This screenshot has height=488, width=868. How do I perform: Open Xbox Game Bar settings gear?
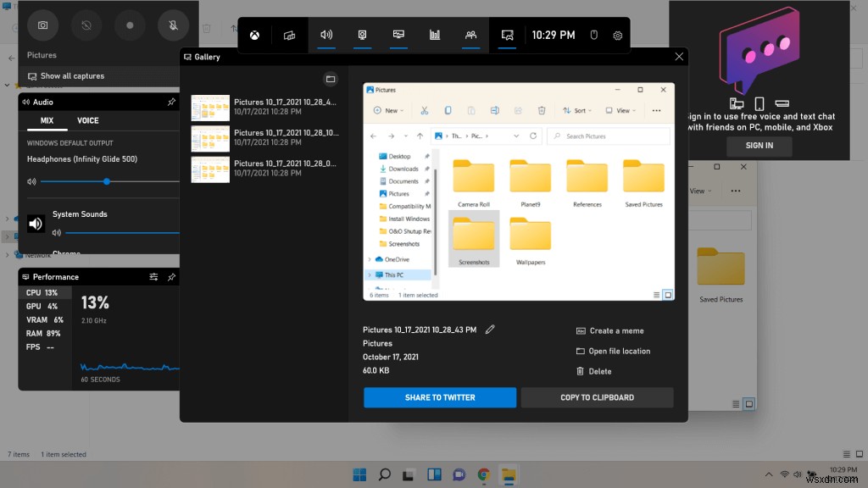pyautogui.click(x=617, y=35)
